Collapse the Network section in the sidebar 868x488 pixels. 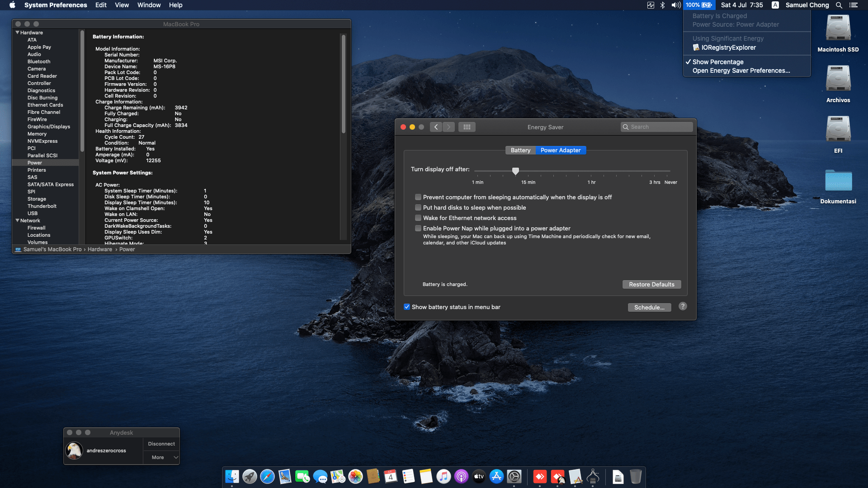[x=17, y=221]
